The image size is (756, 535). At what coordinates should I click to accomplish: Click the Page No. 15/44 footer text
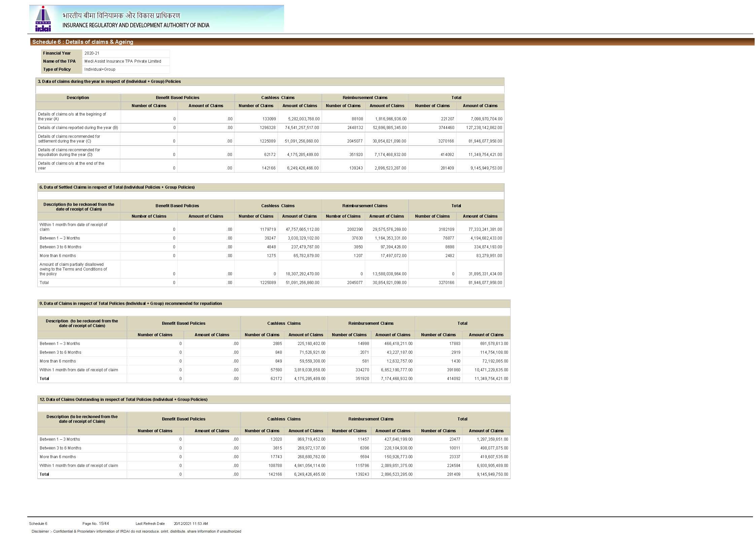click(96, 524)
